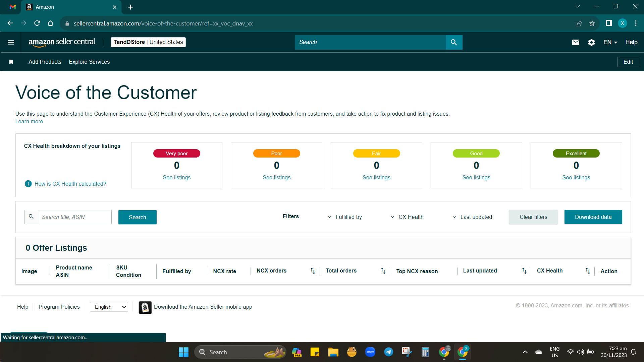644x362 pixels.
Task: See listings under Poor
Action: [x=277, y=177]
